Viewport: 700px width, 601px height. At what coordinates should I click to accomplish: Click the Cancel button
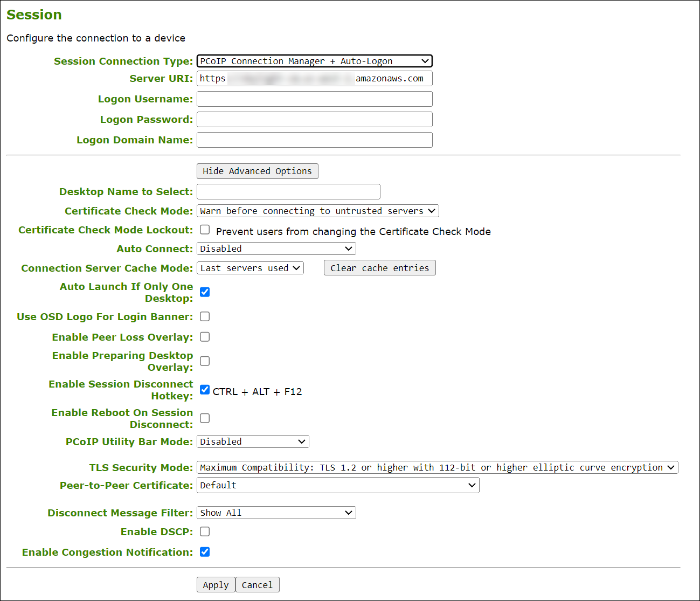tap(257, 585)
